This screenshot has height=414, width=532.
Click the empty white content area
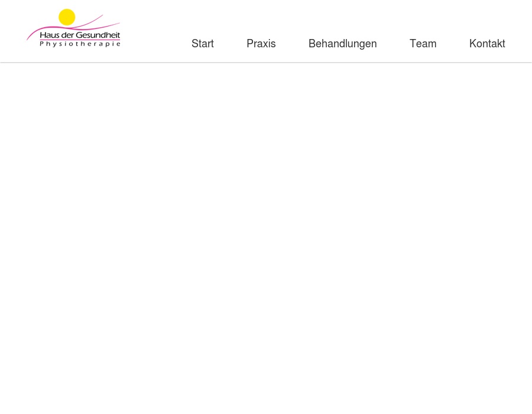coord(266,237)
